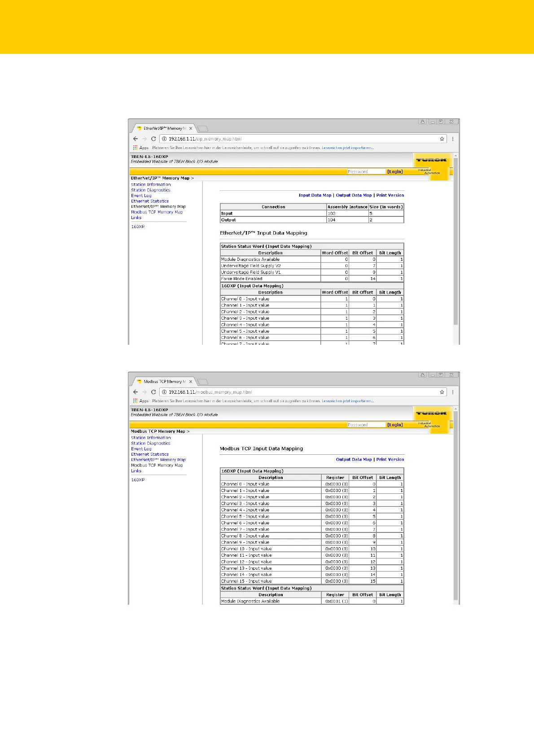Open Print Version in Modbus page
Viewport: 534px width, 756px height.
[x=390, y=459]
